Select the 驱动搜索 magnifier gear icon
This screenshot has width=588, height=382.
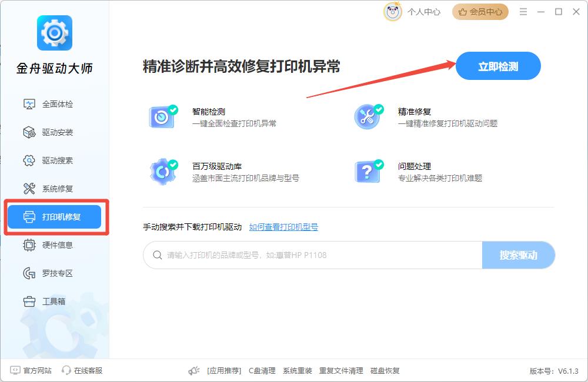pos(29,160)
